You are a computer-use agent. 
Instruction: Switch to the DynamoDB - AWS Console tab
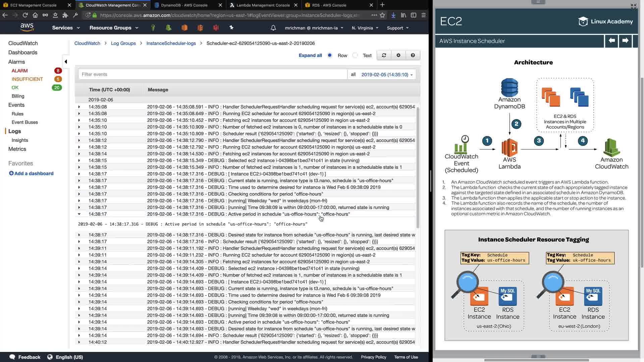[184, 5]
